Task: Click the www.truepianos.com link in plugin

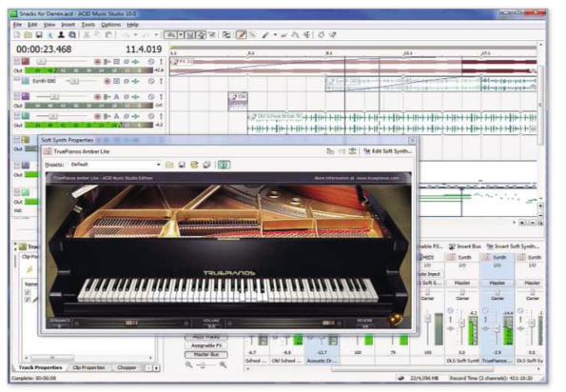Action: point(378,178)
